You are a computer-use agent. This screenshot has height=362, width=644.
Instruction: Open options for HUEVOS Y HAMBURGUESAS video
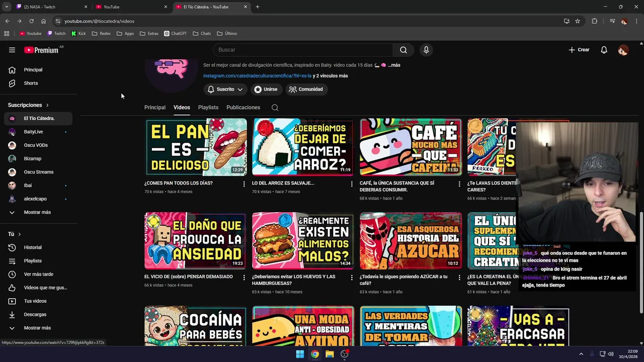(352, 278)
